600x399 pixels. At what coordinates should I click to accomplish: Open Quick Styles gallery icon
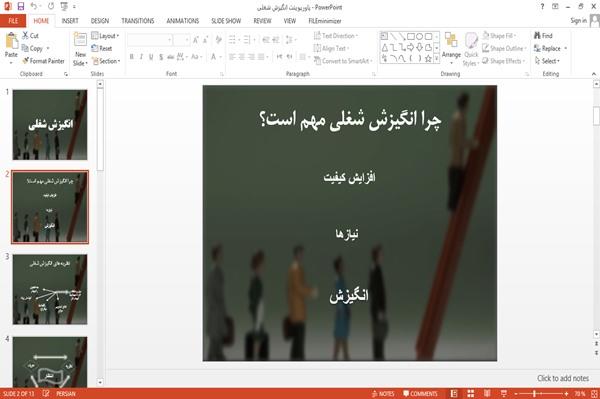tap(471, 41)
